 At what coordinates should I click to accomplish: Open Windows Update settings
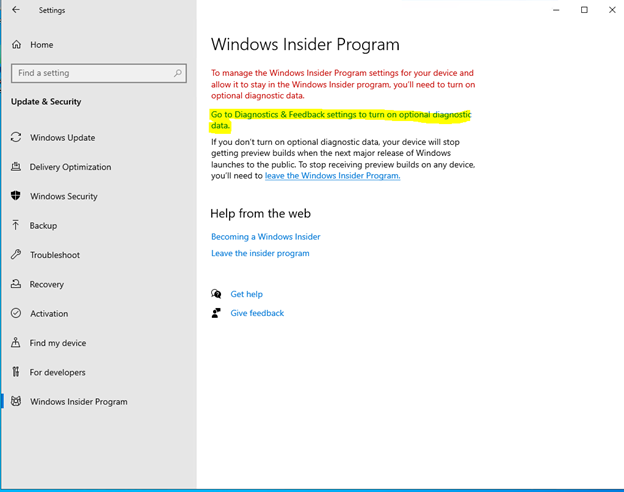(x=62, y=138)
